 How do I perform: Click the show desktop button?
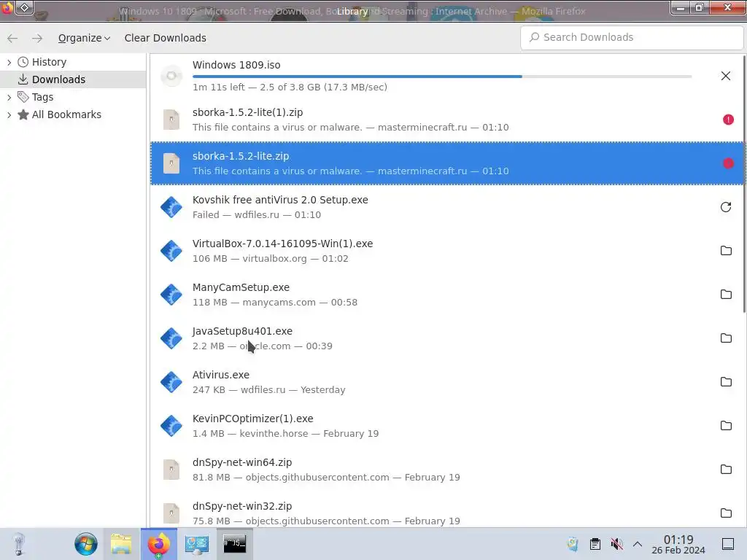coord(728,544)
